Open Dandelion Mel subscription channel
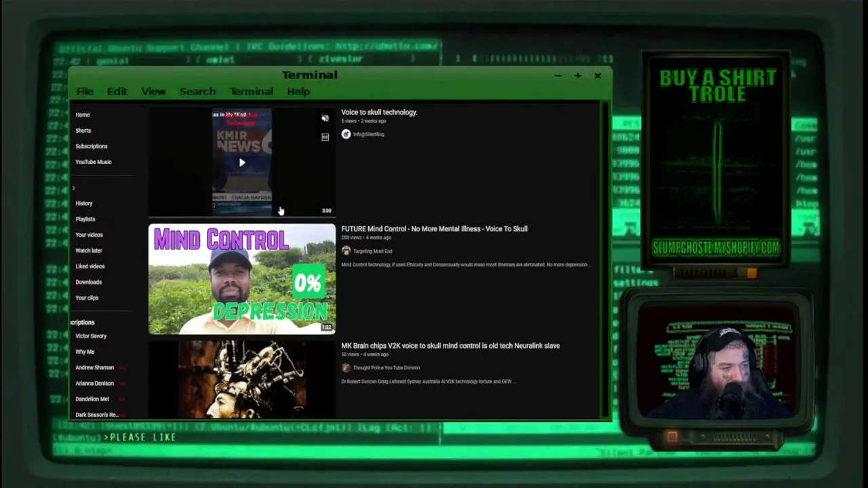This screenshot has width=868, height=488. coord(92,399)
